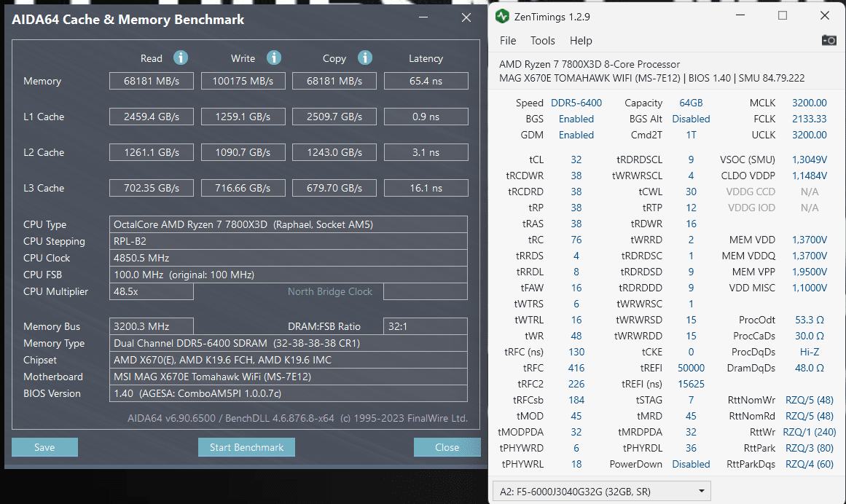Click the Memory Read value 68181 MB/s

(x=152, y=81)
